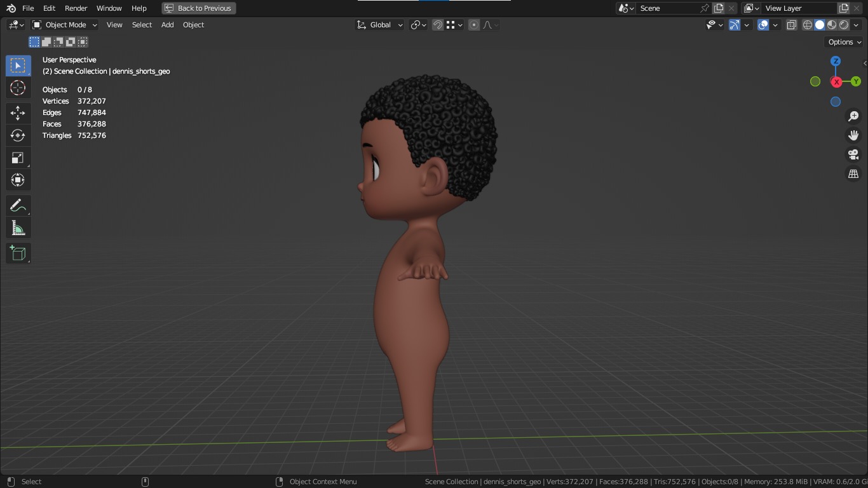Switch to solid shading
The height and width of the screenshot is (488, 868).
[x=820, y=25]
